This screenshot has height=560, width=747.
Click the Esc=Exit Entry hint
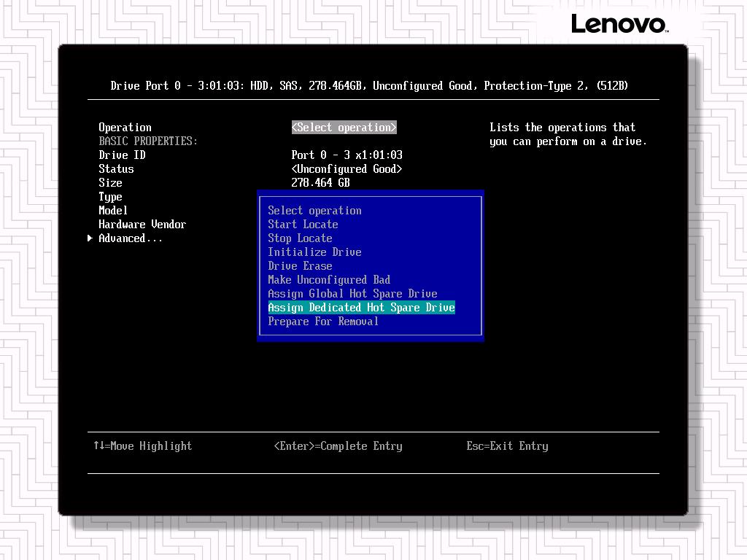(x=507, y=446)
